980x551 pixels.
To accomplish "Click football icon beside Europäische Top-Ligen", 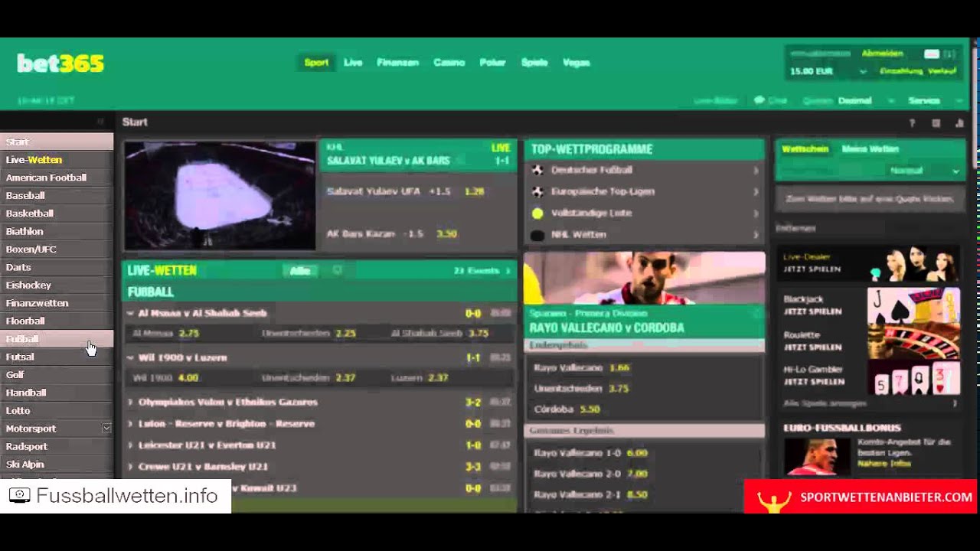I will [x=537, y=191].
